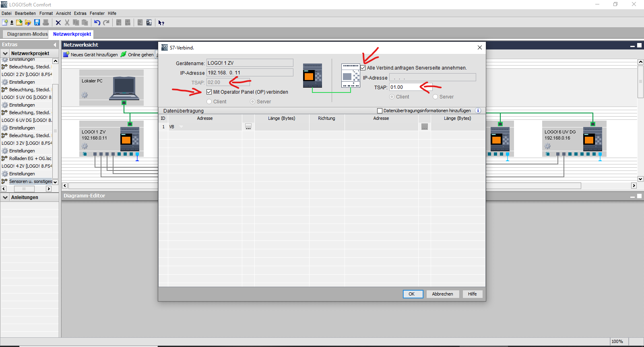Click the Paste clipboard icon
The height and width of the screenshot is (347, 644).
point(85,23)
